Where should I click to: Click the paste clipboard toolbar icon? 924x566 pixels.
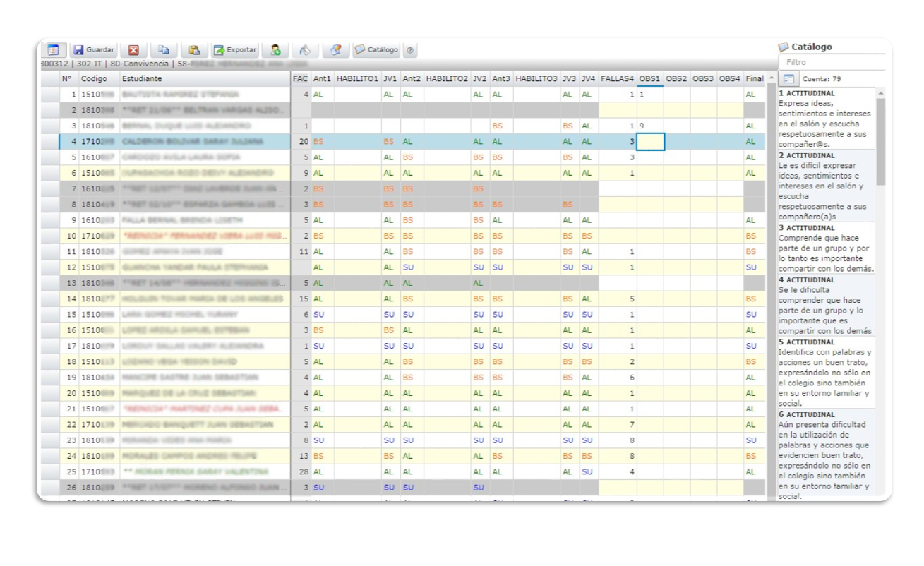pyautogui.click(x=194, y=50)
